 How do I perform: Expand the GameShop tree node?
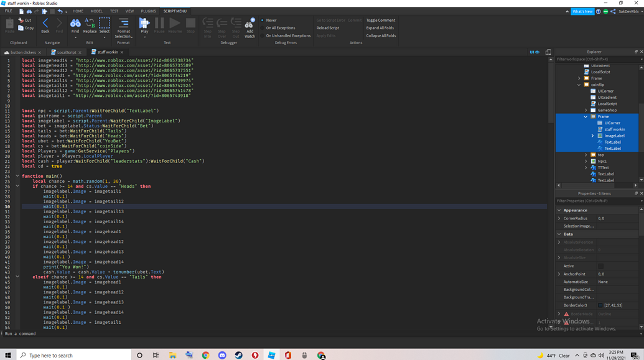click(586, 110)
